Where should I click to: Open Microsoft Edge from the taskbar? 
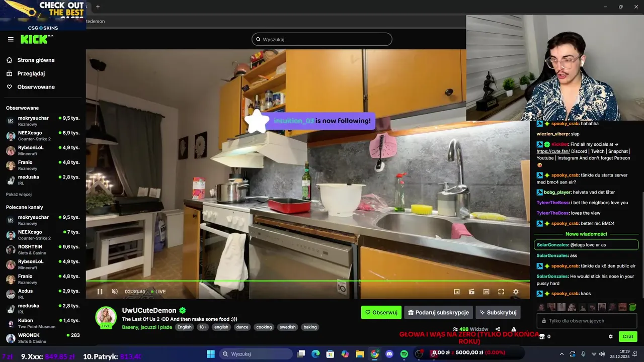[x=315, y=354]
